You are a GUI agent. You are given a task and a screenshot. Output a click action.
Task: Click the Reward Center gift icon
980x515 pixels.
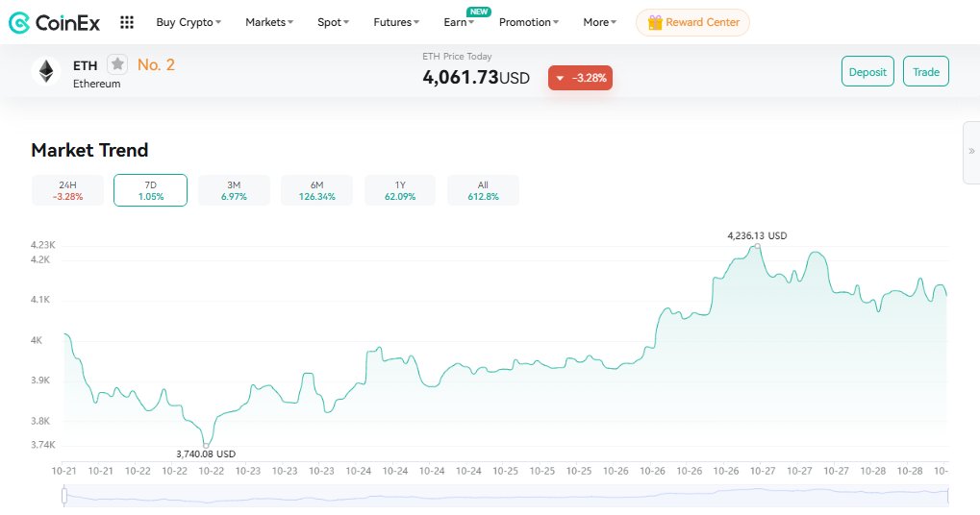(654, 22)
